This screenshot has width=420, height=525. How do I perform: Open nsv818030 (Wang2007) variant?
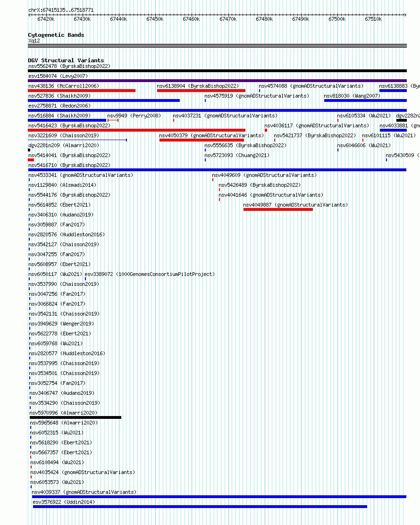pos(353,96)
